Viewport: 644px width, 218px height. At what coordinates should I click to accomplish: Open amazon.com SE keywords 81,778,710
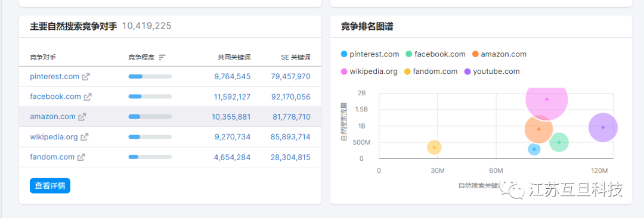pos(292,117)
